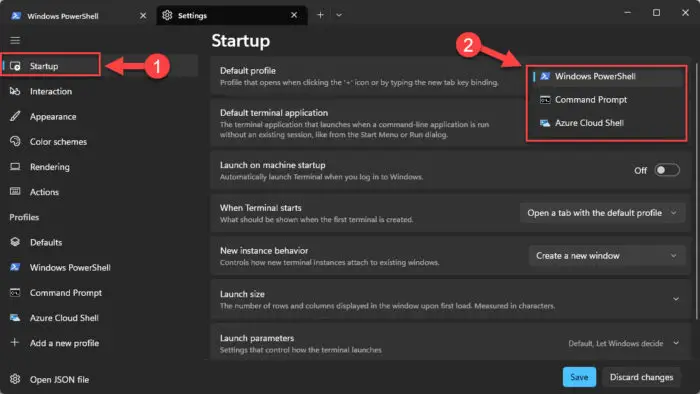Open the Interaction settings icon in sidebar

click(15, 91)
